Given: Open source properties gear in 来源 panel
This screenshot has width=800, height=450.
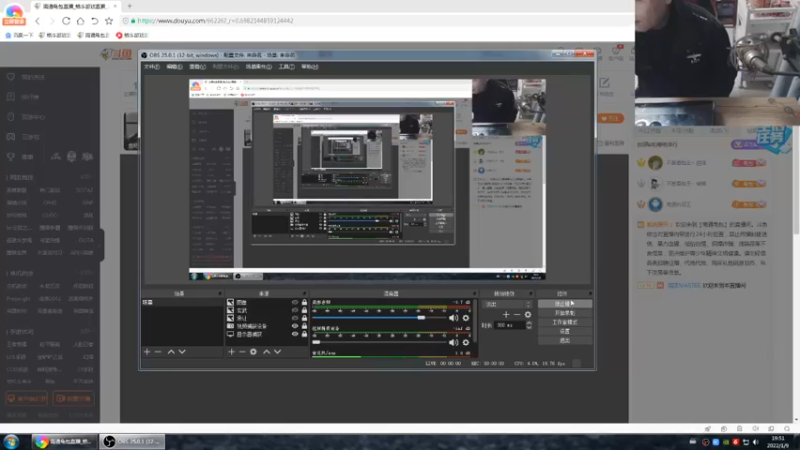Looking at the screenshot, I should pyautogui.click(x=254, y=352).
